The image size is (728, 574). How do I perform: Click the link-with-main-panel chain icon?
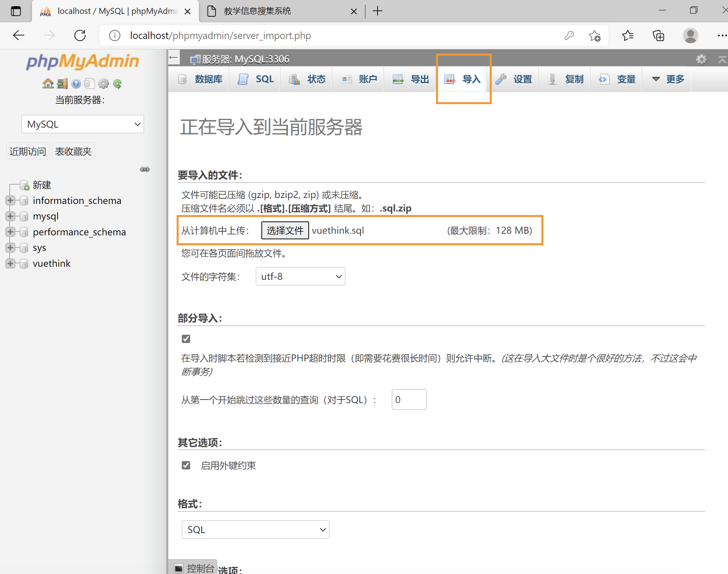tap(145, 169)
